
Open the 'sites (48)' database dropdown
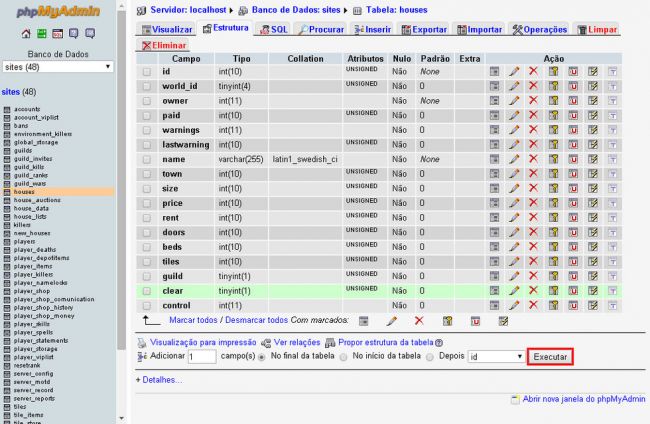[x=56, y=67]
